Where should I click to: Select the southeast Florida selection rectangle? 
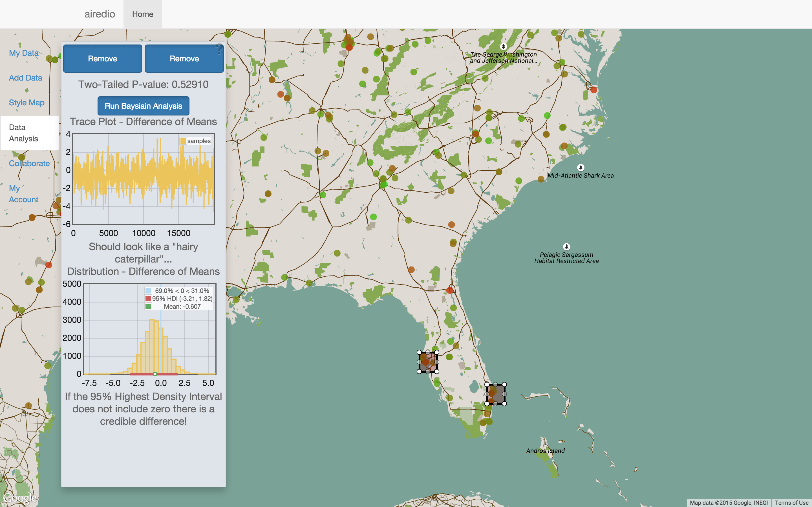[x=496, y=394]
